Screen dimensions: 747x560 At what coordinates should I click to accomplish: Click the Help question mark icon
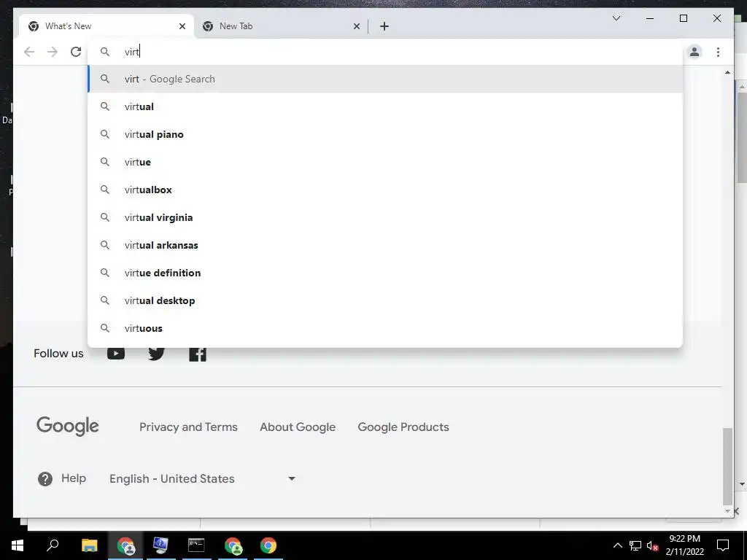(45, 478)
